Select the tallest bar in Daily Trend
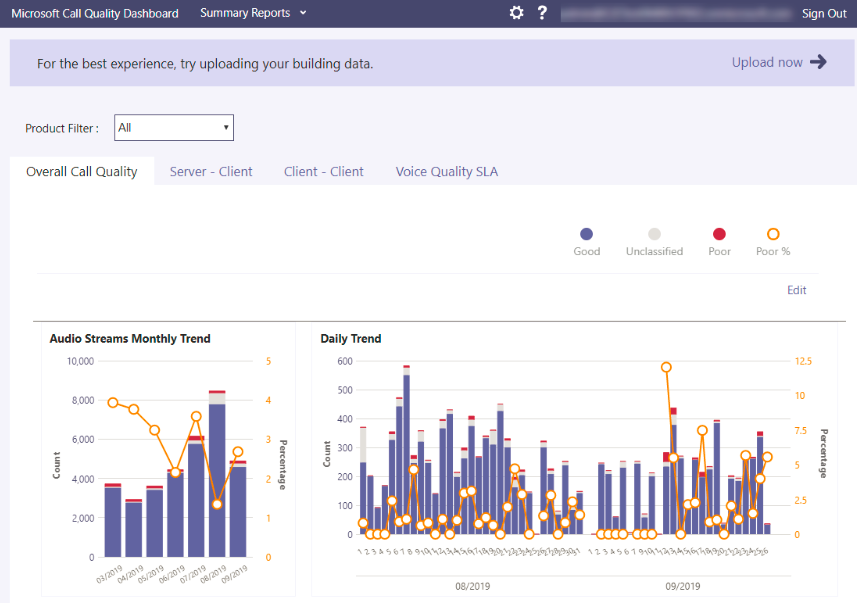The image size is (857, 610). tap(406, 450)
